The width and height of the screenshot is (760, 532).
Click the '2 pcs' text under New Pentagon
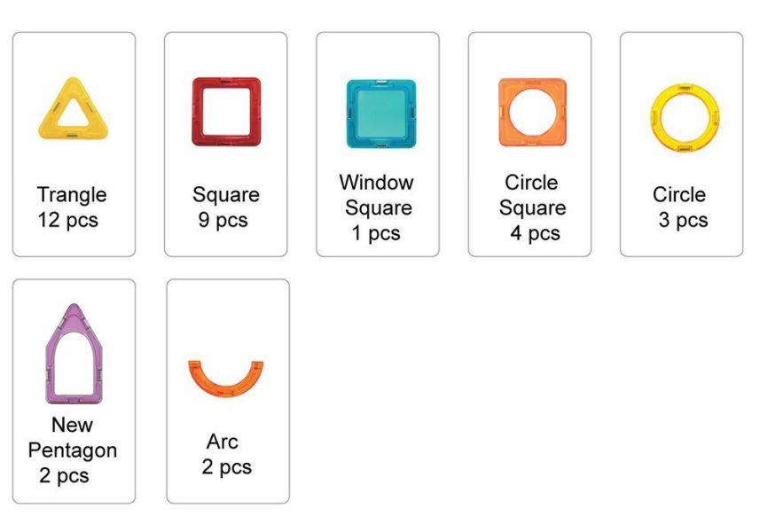click(x=65, y=476)
